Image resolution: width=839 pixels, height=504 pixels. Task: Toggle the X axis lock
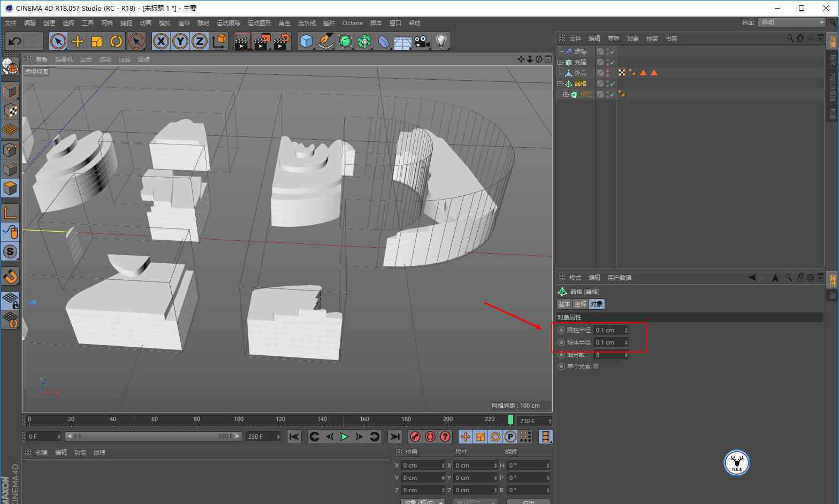[161, 41]
